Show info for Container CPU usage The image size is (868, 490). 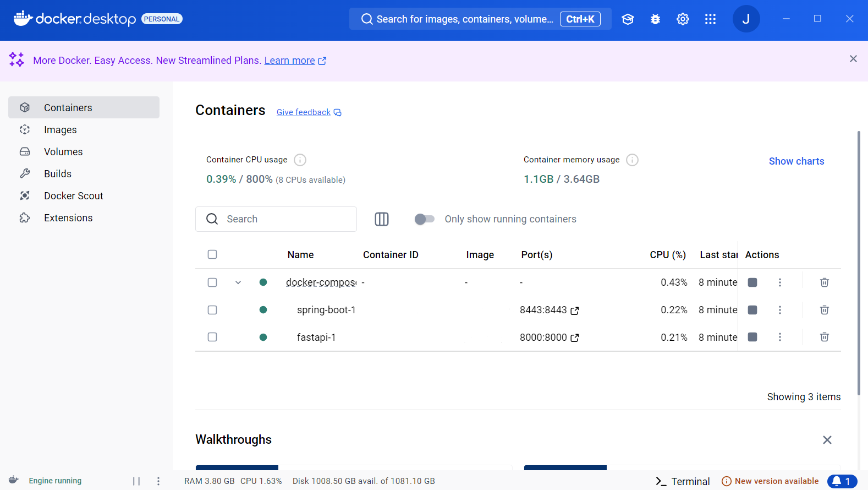(x=300, y=160)
